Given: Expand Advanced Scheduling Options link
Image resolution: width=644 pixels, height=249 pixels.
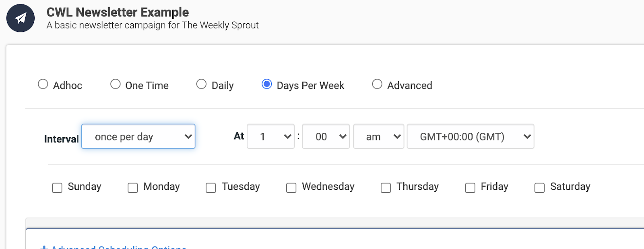Looking at the screenshot, I should coord(113,247).
